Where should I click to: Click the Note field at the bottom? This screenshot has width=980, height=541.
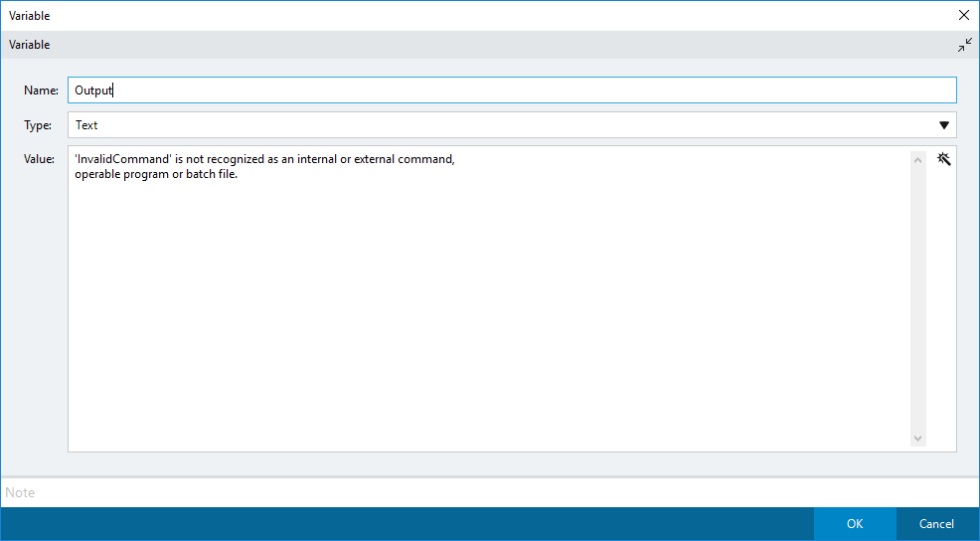[487, 492]
